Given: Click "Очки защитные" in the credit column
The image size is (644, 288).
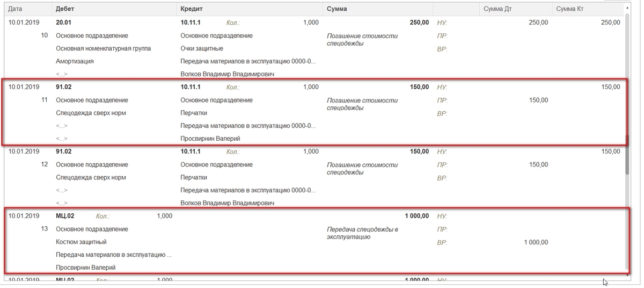Looking at the screenshot, I should [202, 48].
